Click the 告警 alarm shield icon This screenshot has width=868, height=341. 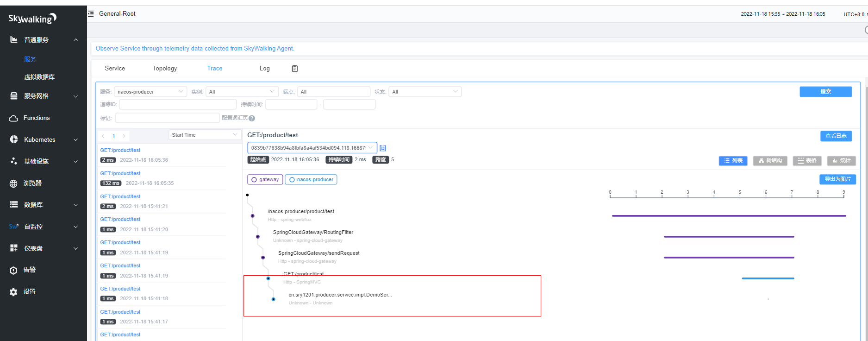tap(14, 270)
